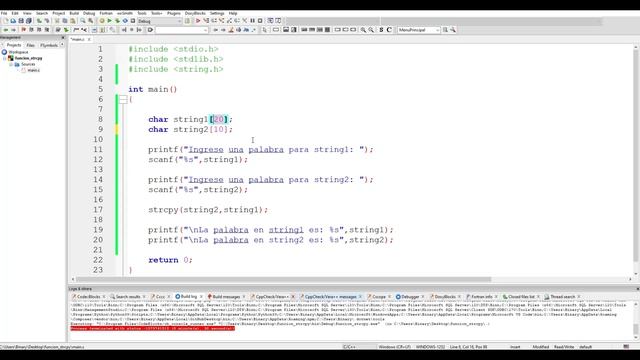Click the red Debug/Continue icon
Screen dimensions: 640x360
tap(198, 21)
